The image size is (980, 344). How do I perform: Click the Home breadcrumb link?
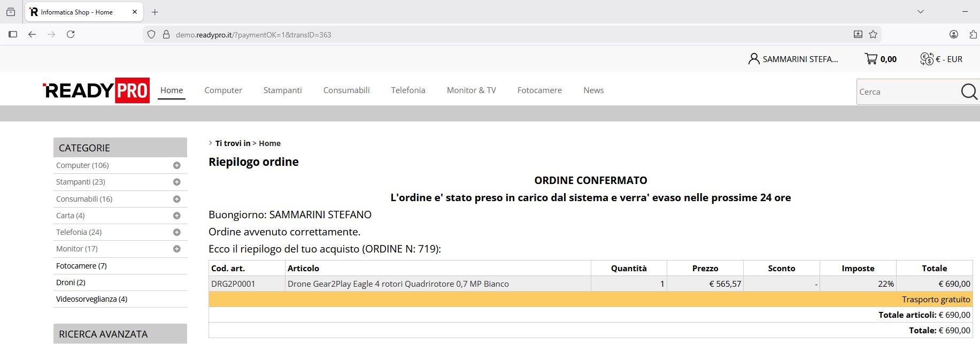coord(269,143)
